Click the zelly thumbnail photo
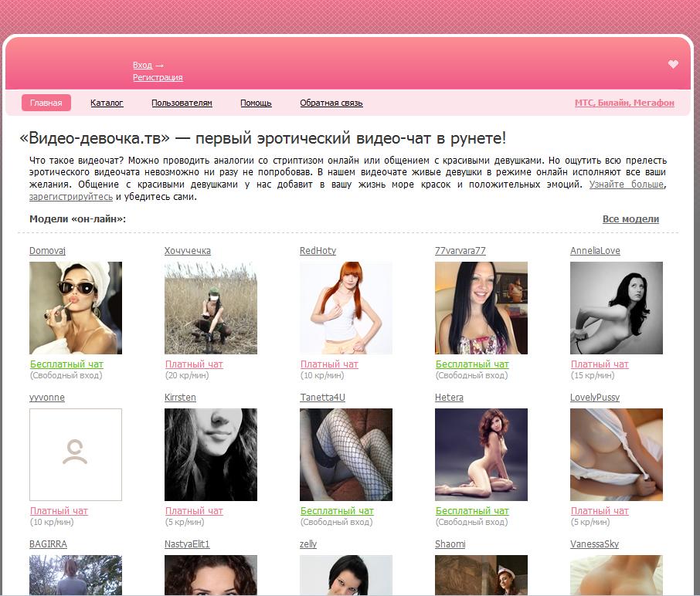700x596 pixels. click(x=346, y=575)
